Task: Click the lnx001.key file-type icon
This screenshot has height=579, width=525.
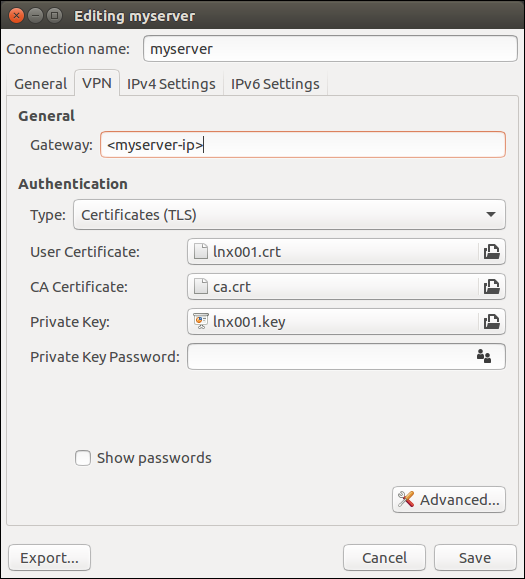Action: pos(201,321)
